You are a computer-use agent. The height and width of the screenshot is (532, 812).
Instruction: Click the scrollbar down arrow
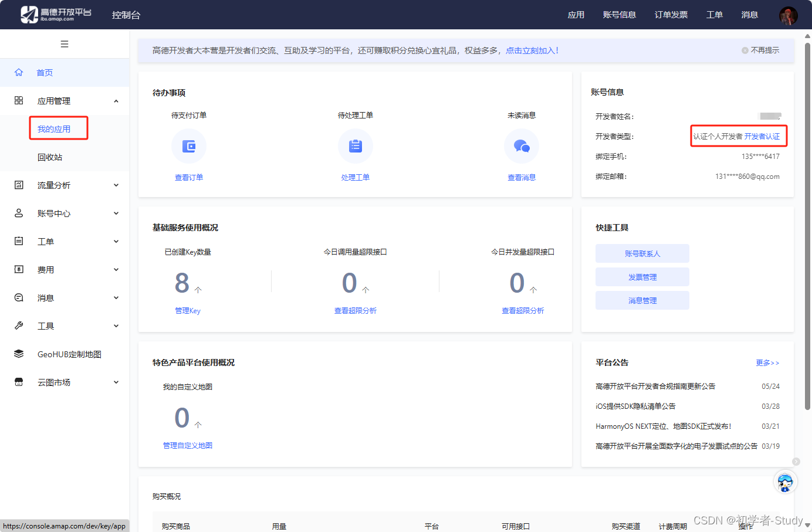click(808, 526)
